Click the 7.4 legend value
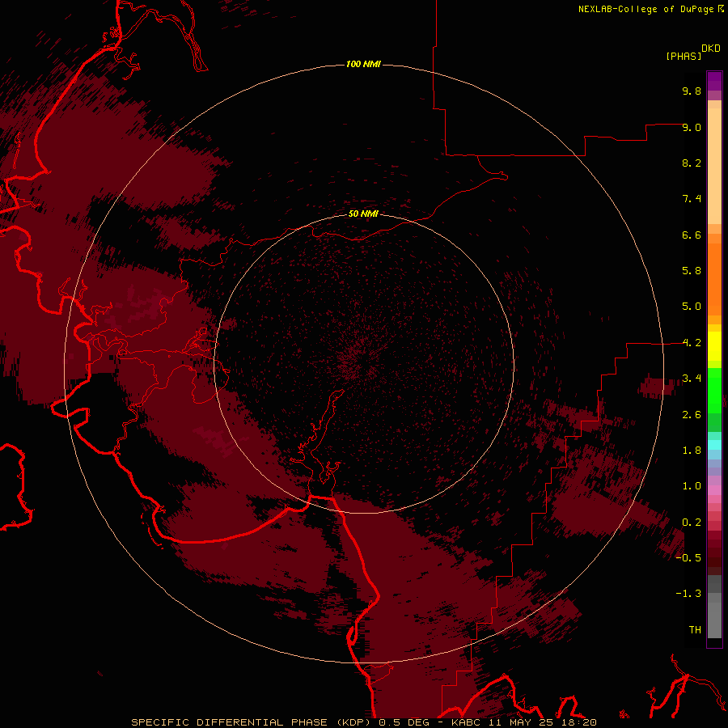 tap(692, 199)
